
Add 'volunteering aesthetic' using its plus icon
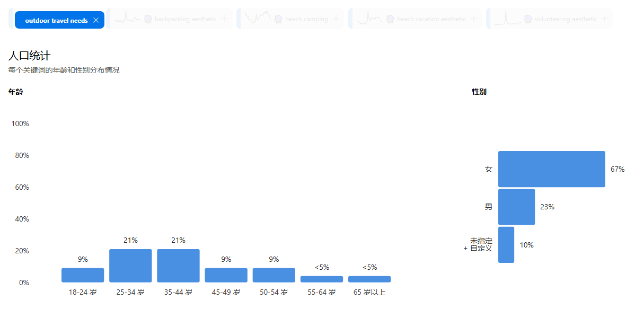(605, 19)
